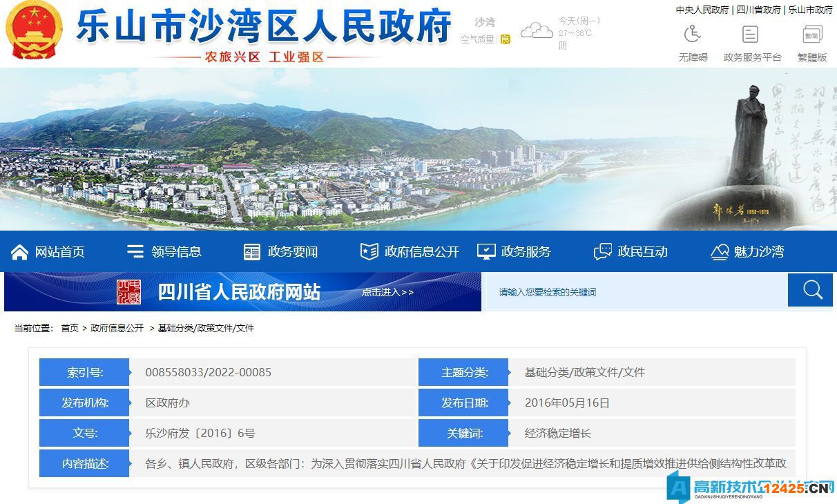This screenshot has width=837, height=504.
Task: Click the magnifier icon to search
Action: [x=810, y=290]
